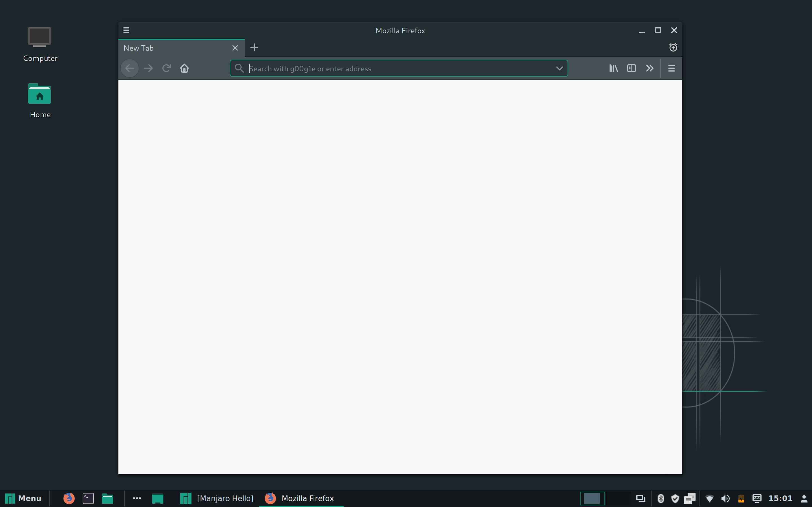Select the Home button in Firefox
This screenshot has height=507, width=812.
184,68
